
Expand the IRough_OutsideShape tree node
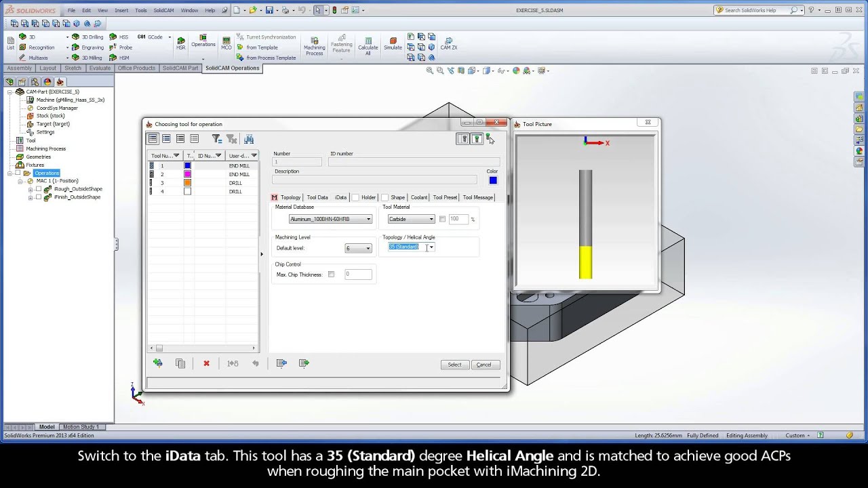pos(31,189)
